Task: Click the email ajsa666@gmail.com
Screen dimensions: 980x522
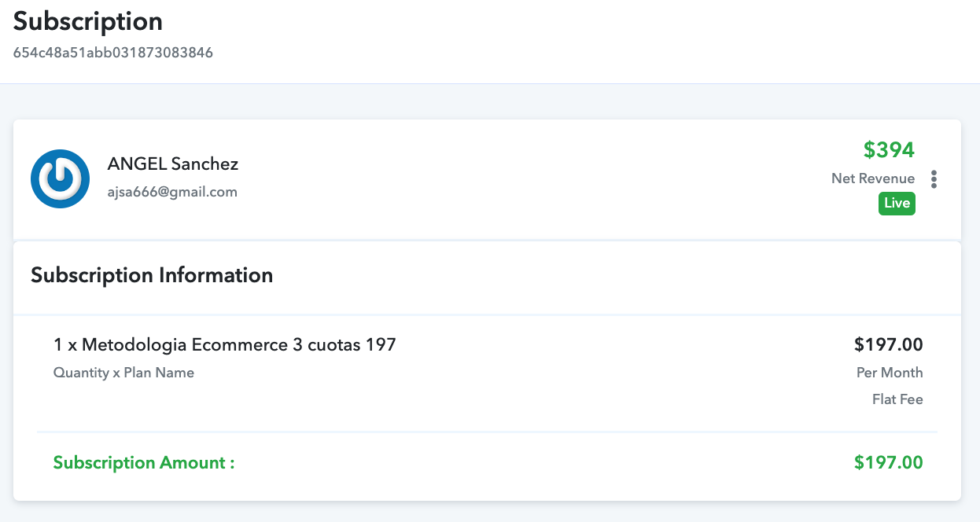Action: 172,192
